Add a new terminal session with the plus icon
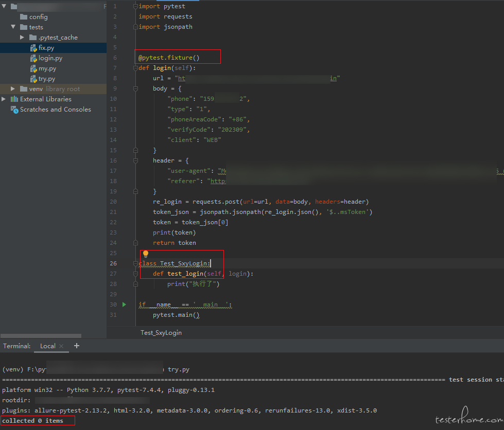 [x=77, y=346]
